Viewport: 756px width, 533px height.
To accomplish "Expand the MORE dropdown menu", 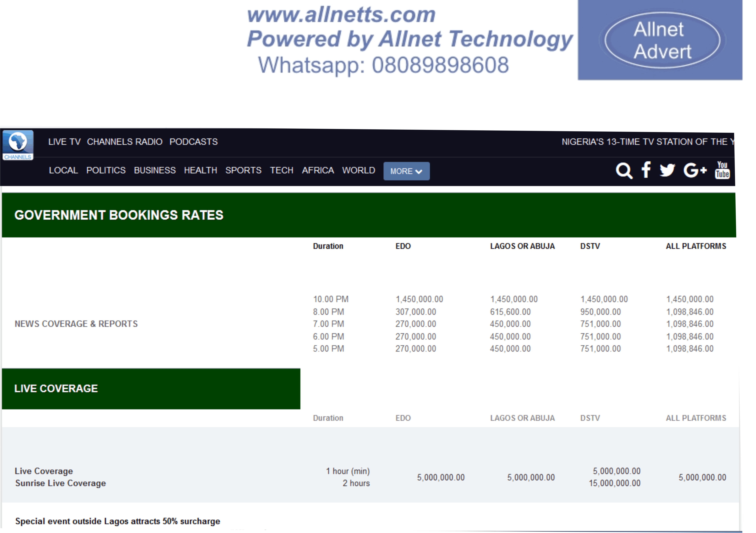I will 406,171.
